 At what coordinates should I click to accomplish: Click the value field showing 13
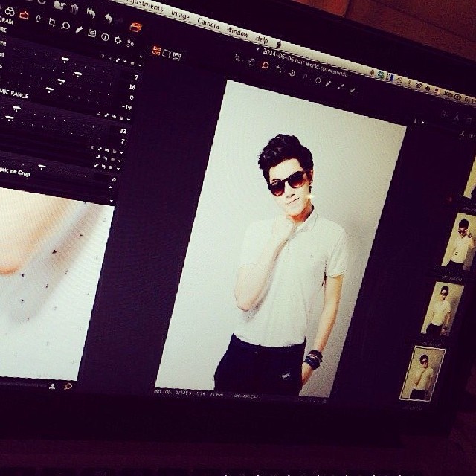[123, 131]
